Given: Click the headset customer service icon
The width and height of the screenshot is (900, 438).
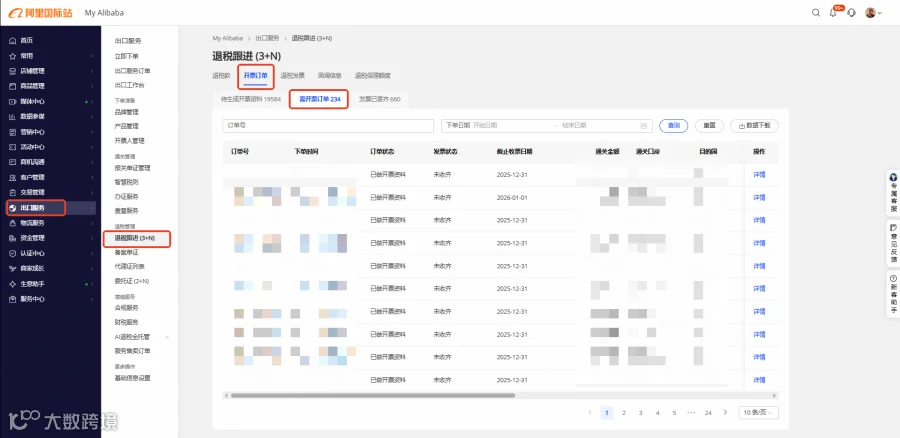Looking at the screenshot, I should pyautogui.click(x=852, y=13).
